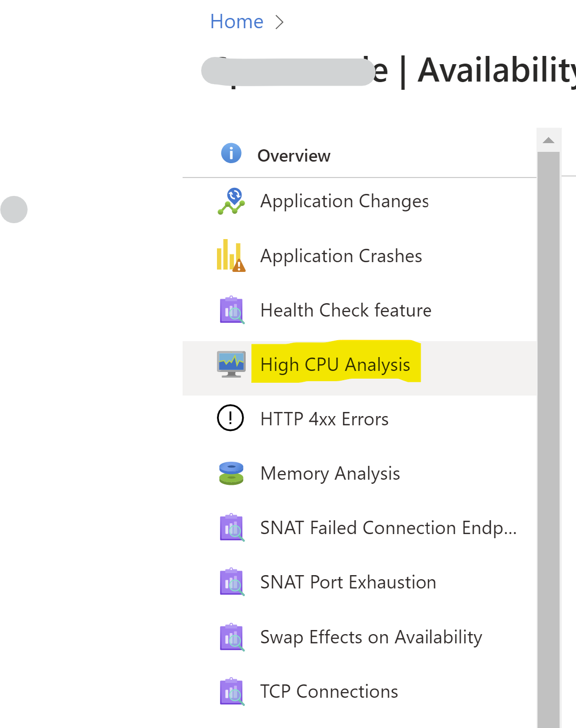Select the TCP Connections clipboard icon

click(x=232, y=692)
